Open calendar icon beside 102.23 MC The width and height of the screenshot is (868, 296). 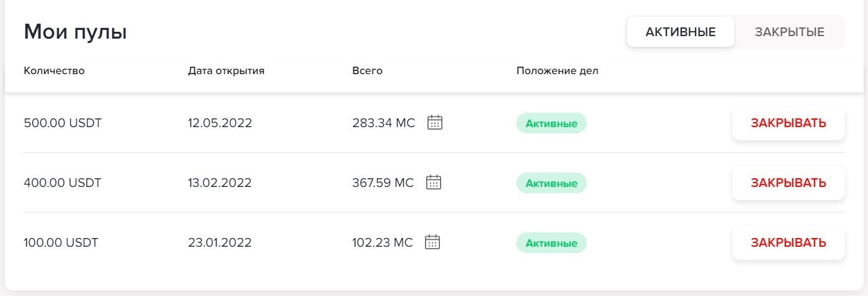click(432, 242)
